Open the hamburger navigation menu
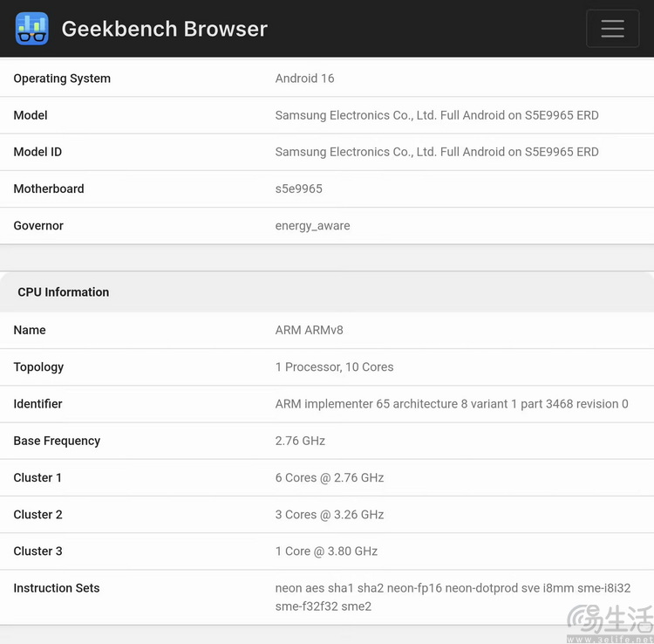Screen dimensions: 654x644 point(612,29)
